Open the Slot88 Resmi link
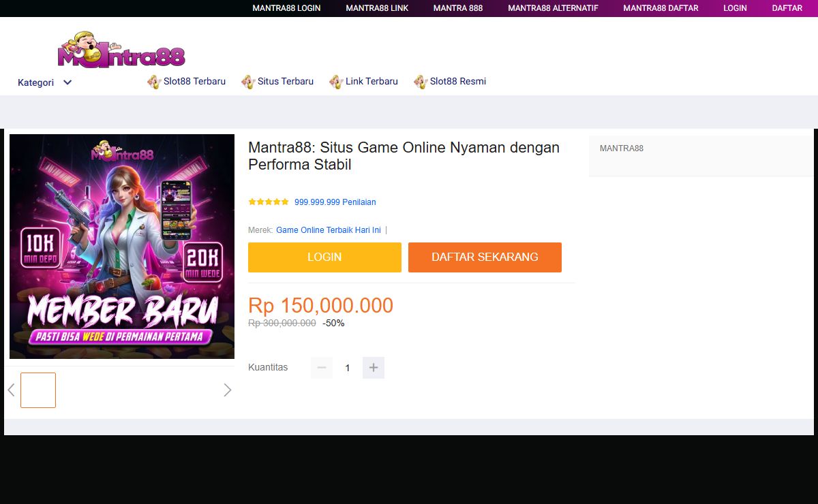This screenshot has width=818, height=504. tap(458, 81)
